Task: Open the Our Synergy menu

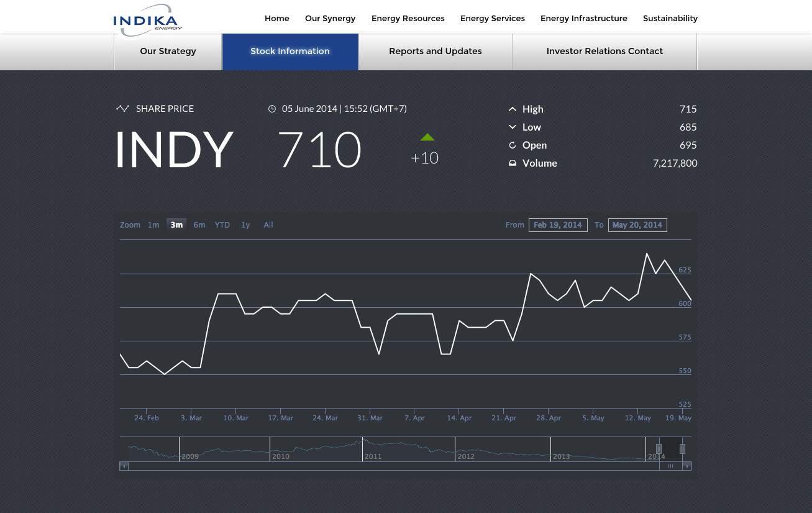Action: (x=331, y=19)
